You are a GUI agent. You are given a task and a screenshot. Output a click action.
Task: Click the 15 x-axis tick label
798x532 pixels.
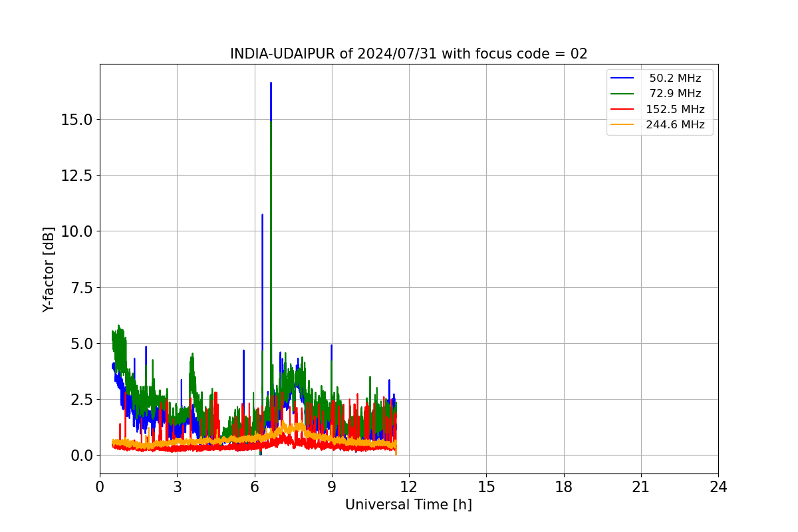click(486, 487)
